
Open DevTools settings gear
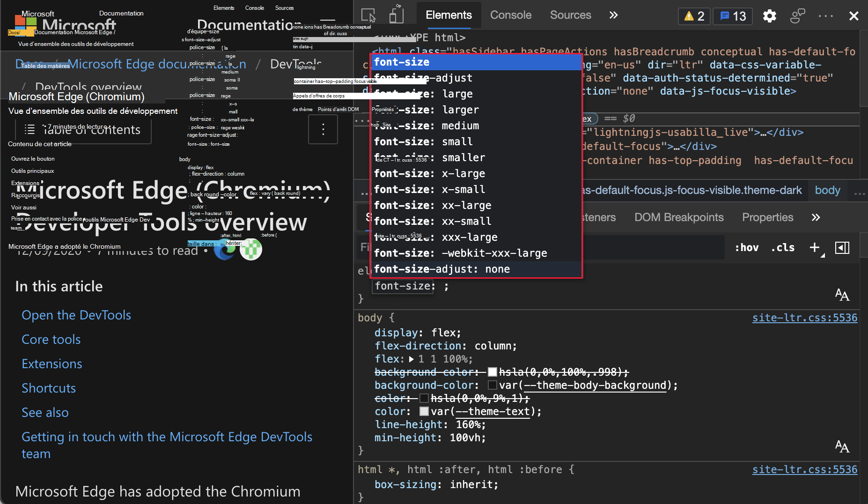769,16
